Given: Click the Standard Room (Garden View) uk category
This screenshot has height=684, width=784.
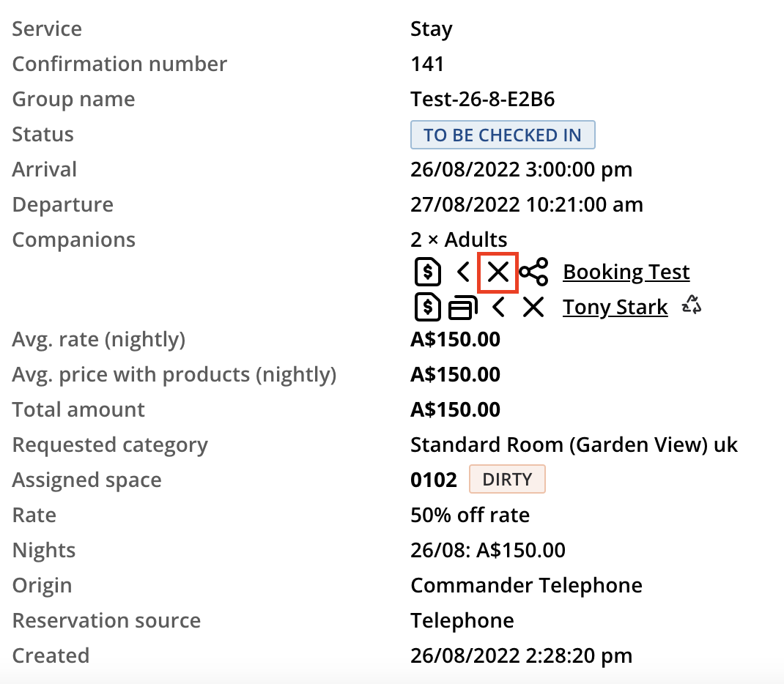Looking at the screenshot, I should tap(574, 445).
